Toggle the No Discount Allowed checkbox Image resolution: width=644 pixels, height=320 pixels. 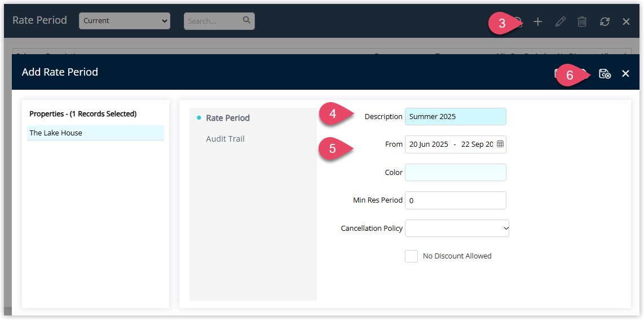(x=411, y=256)
